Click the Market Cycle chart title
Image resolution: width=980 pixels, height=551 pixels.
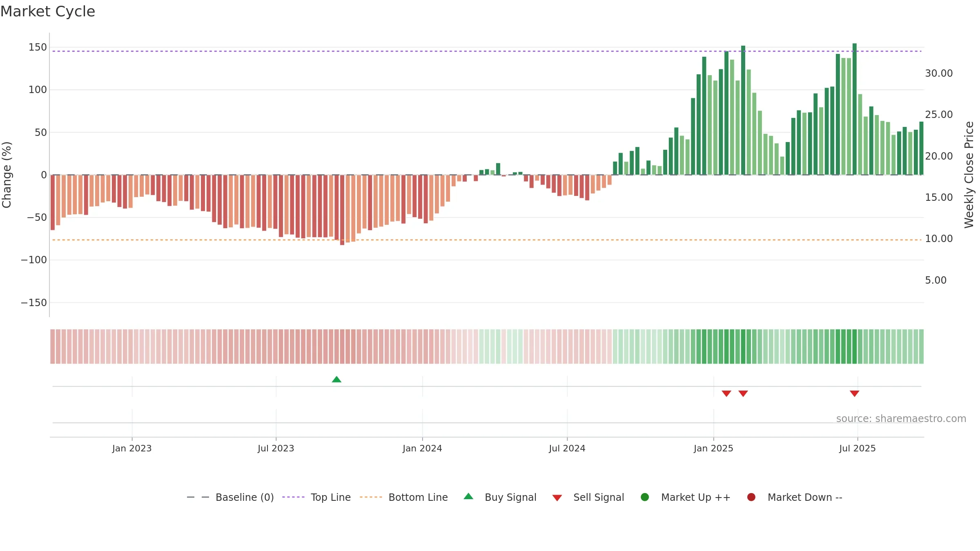(x=48, y=11)
